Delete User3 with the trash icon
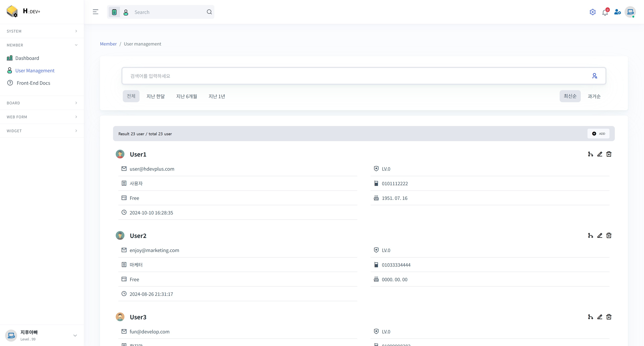Viewport: 644px width, 346px height. [609, 317]
